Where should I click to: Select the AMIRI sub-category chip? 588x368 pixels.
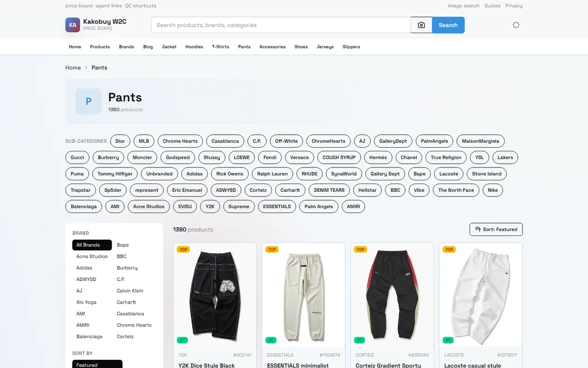(353, 206)
